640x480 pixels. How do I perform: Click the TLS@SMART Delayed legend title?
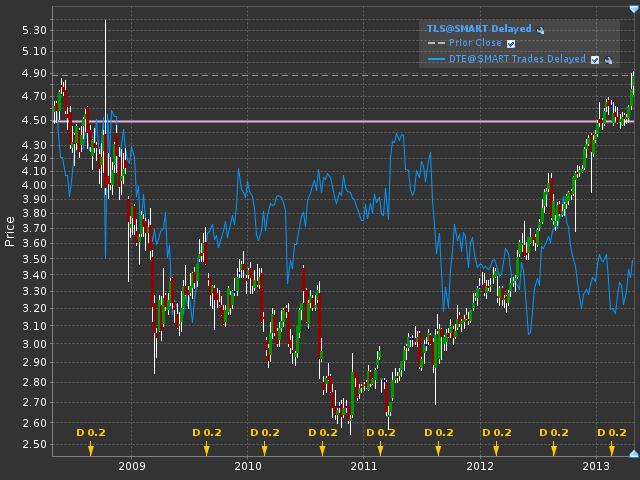click(x=479, y=29)
